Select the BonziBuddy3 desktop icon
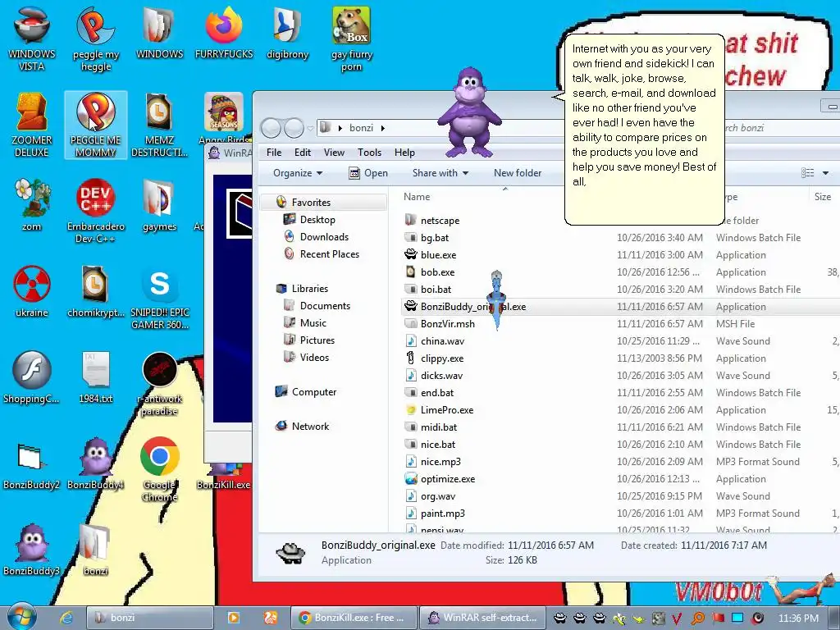This screenshot has width=840, height=630. click(x=32, y=549)
